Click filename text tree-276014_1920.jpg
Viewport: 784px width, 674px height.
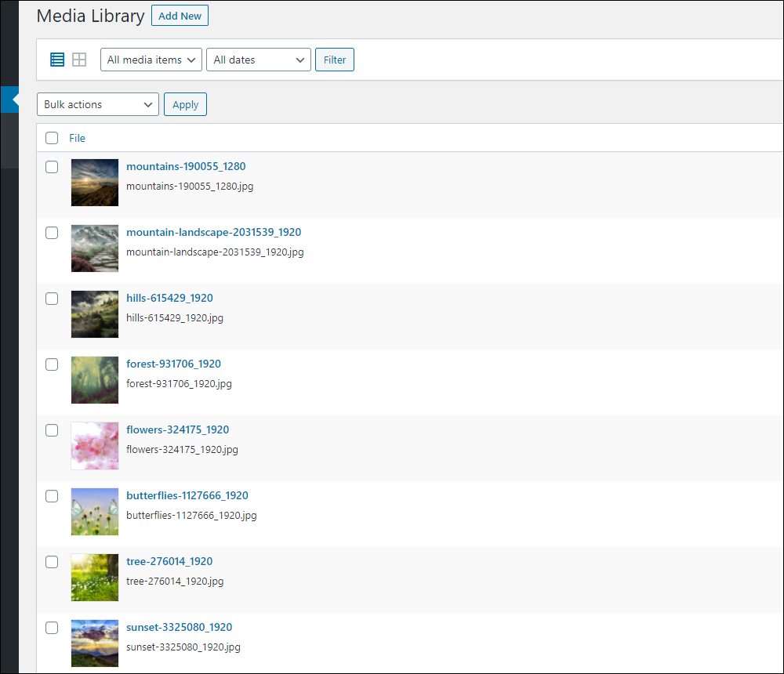pyautogui.click(x=175, y=582)
